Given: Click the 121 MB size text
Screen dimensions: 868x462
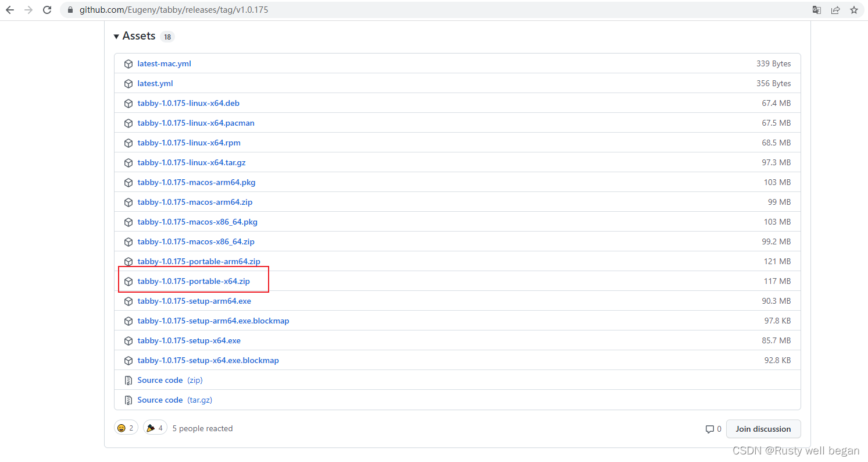Looking at the screenshot, I should (777, 261).
